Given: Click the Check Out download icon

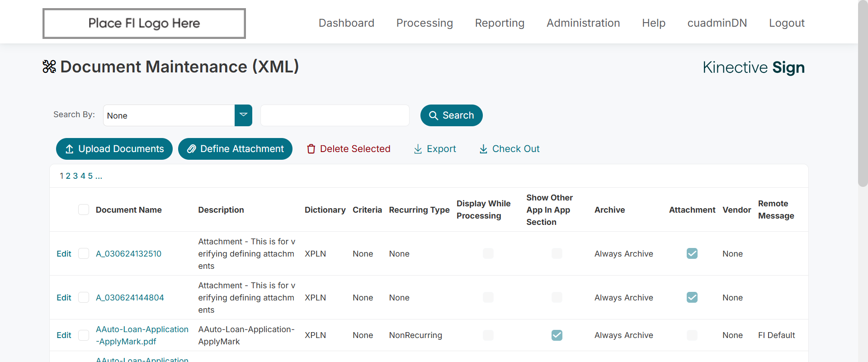Looking at the screenshot, I should pos(483,149).
